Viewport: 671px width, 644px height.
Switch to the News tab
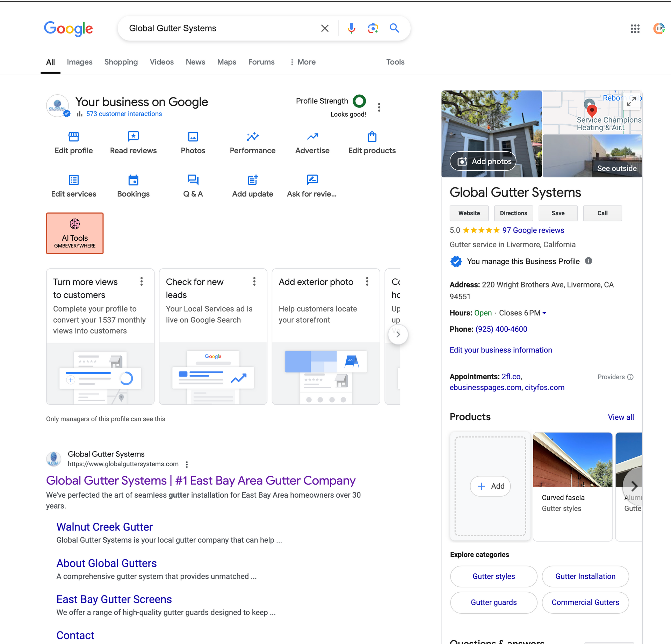(x=195, y=62)
